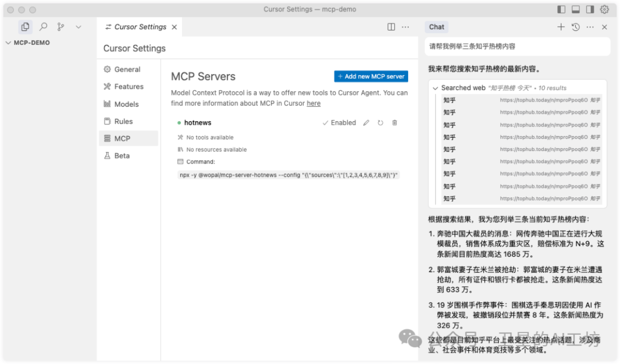Open chat panel more options ellipsis
The width and height of the screenshot is (620, 364).
tap(590, 27)
